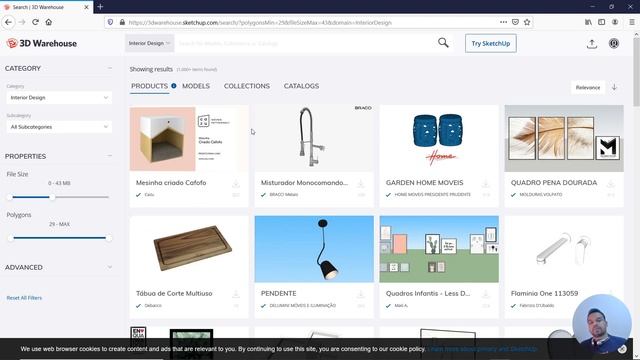Image resolution: width=640 pixels, height=360 pixels.
Task: Collapse the CATEGORY section
Action: point(109,68)
